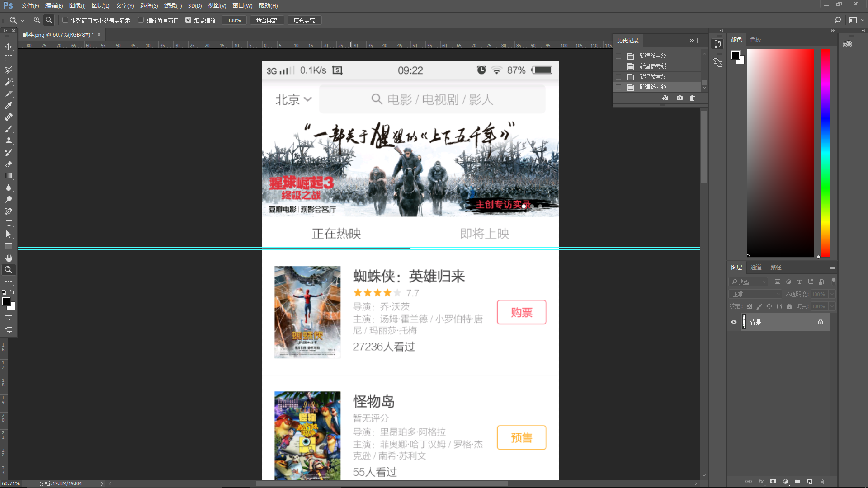This screenshot has width=868, height=488.
Task: Select the Brush tool
Action: 9,129
